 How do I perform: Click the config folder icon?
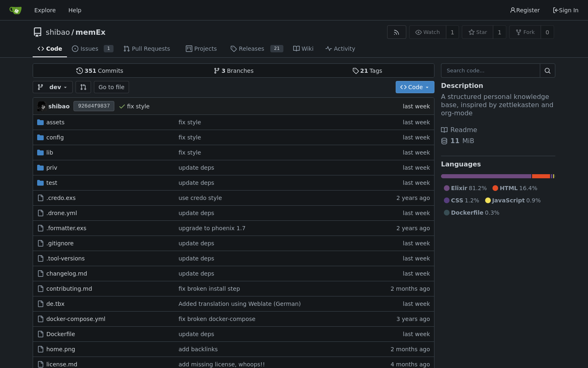[40, 137]
